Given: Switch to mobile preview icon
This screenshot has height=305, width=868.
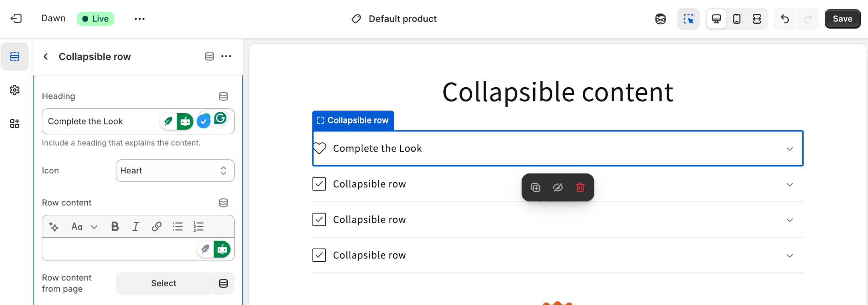Looking at the screenshot, I should point(737,19).
